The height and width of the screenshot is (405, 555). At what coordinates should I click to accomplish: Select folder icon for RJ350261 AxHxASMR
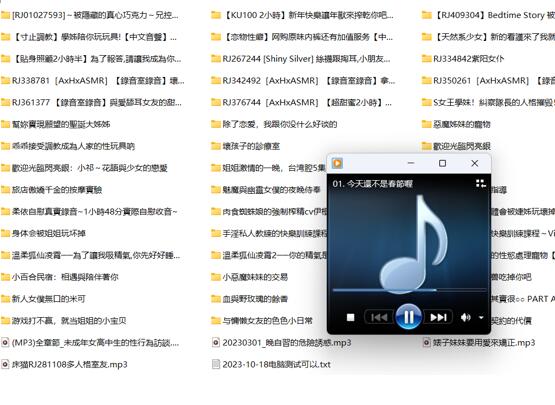point(427,80)
